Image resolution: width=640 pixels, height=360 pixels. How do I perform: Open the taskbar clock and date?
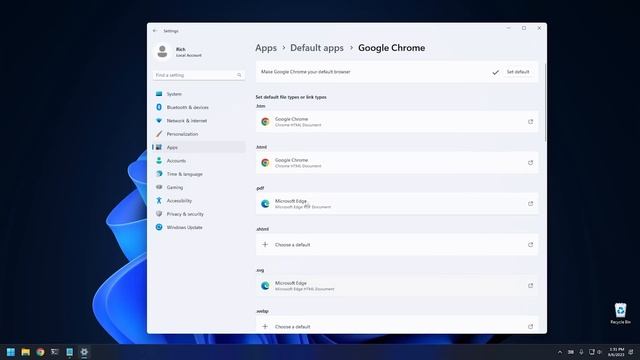[x=616, y=352]
